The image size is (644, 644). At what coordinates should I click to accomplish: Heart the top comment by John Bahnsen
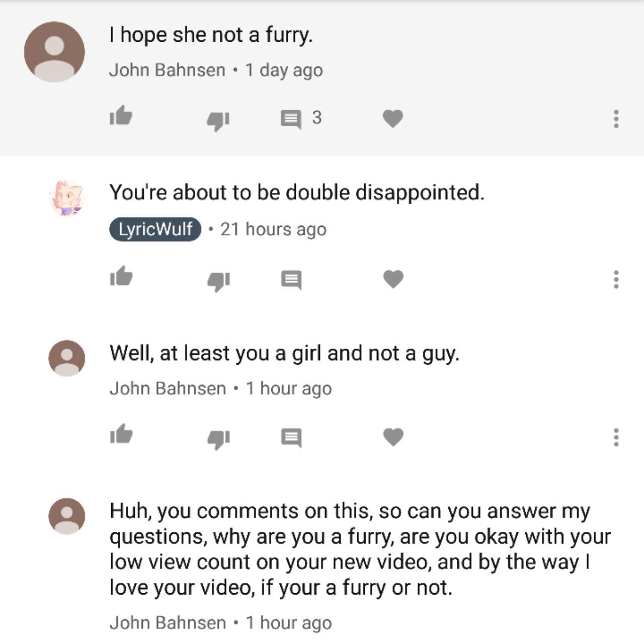(393, 119)
